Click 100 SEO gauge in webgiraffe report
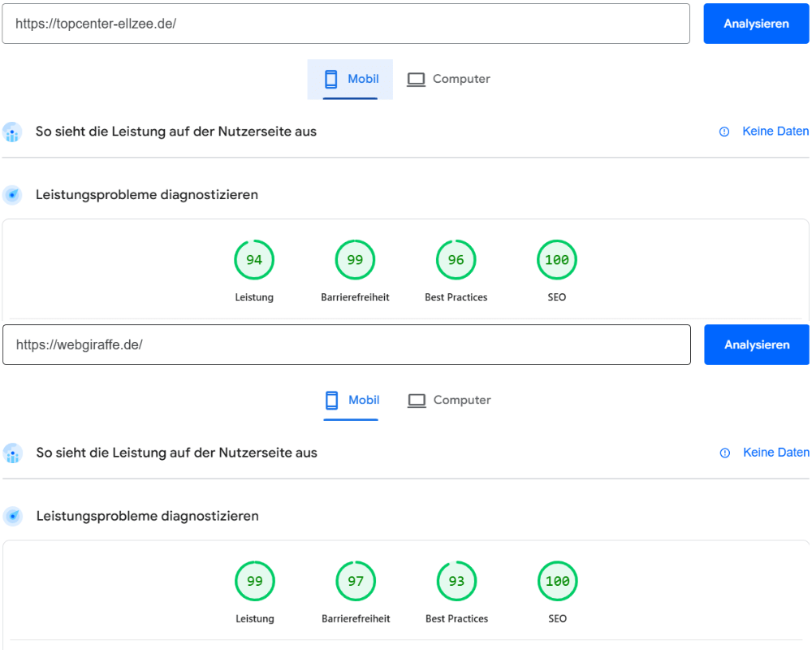 pos(557,581)
